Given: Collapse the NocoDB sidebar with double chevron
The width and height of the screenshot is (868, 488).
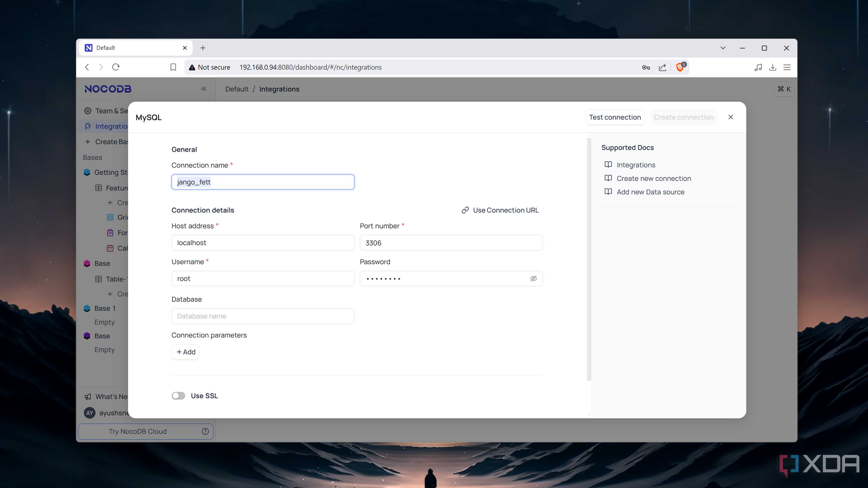Looking at the screenshot, I should point(203,89).
